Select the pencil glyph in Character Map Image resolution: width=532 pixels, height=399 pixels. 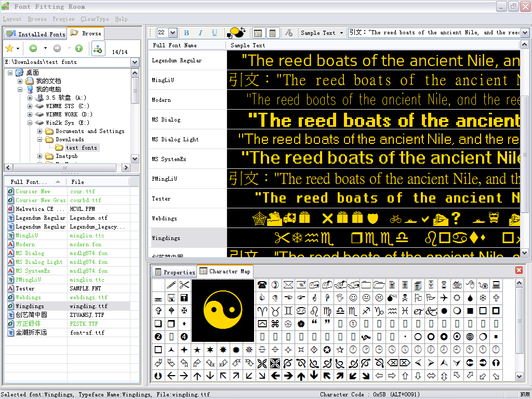(x=171, y=285)
